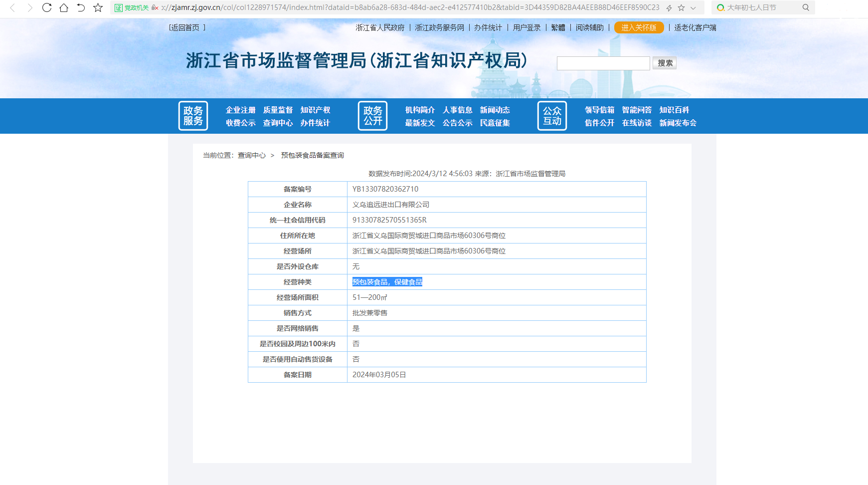Go to browser homepage via home icon

tap(64, 8)
